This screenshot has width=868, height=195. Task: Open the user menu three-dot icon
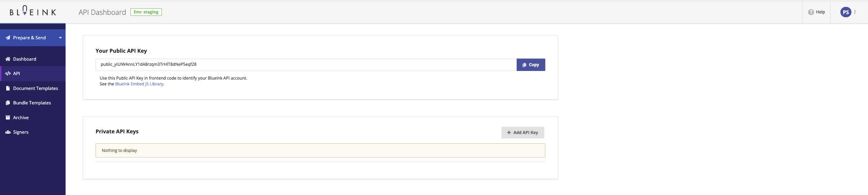click(855, 12)
